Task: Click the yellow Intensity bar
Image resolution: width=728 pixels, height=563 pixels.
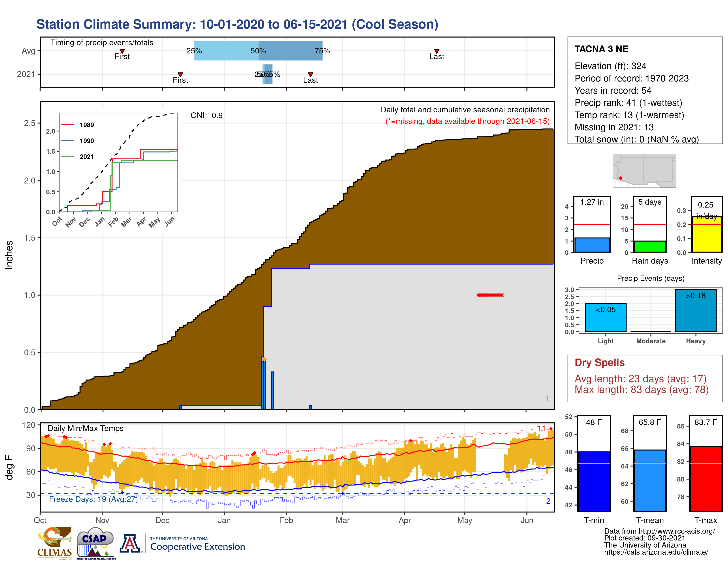Action: [706, 234]
